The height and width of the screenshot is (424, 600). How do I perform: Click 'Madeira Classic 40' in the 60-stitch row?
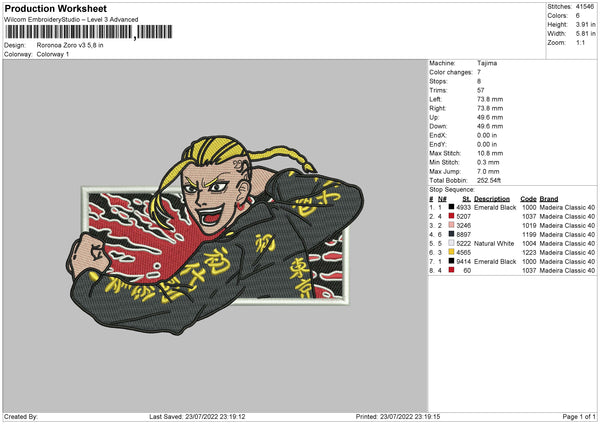pyautogui.click(x=567, y=271)
